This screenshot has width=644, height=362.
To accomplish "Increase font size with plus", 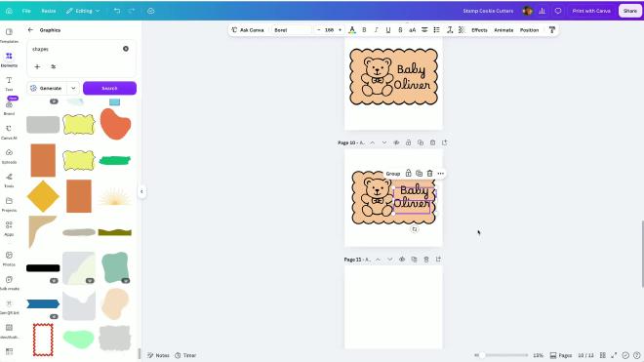I will 340,30.
